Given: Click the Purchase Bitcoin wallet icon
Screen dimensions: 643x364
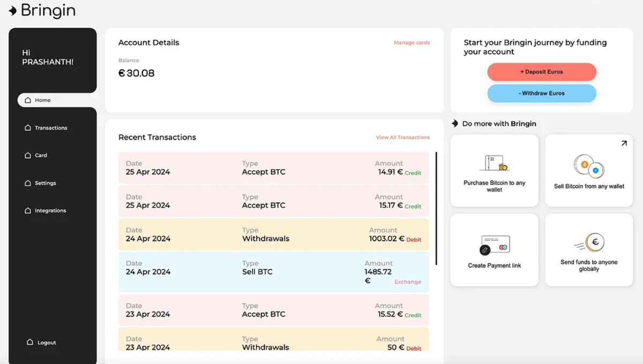Looking at the screenshot, I should click(494, 163).
